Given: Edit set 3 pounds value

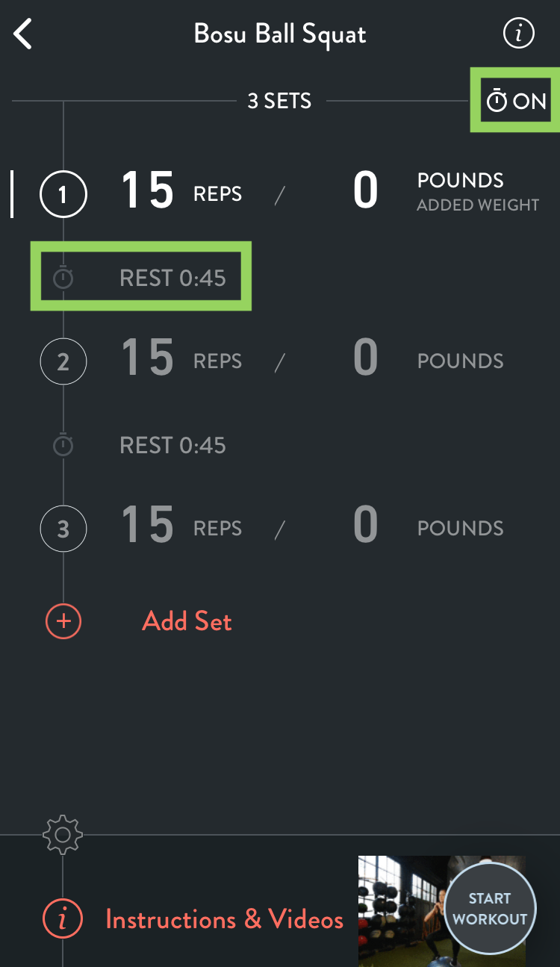Looking at the screenshot, I should pos(365,526).
